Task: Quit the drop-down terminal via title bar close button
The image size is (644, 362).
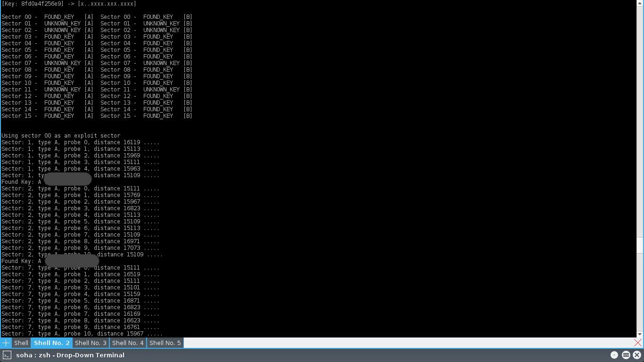Action: 637,355
